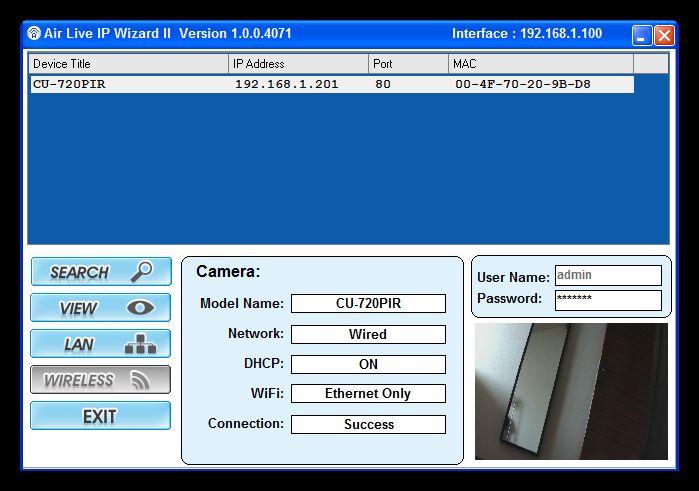Viewport: 699px width, 491px height.
Task: Click port value 80 in list
Action: coord(383,84)
